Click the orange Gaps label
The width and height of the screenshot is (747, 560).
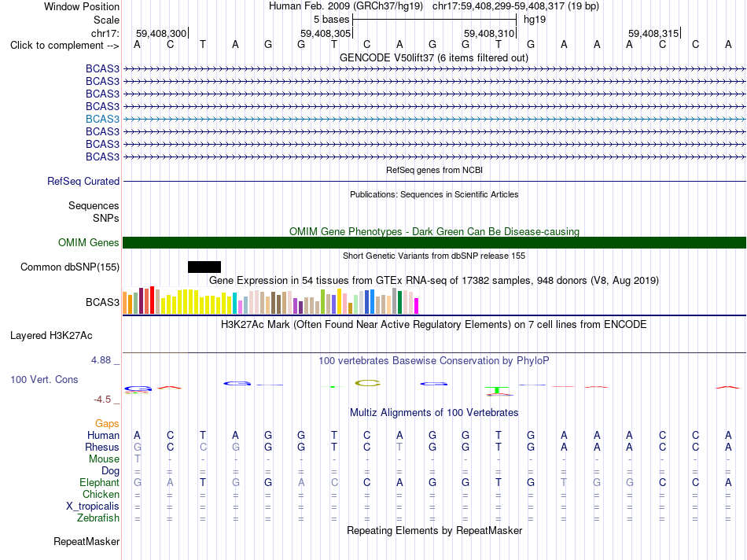(107, 423)
